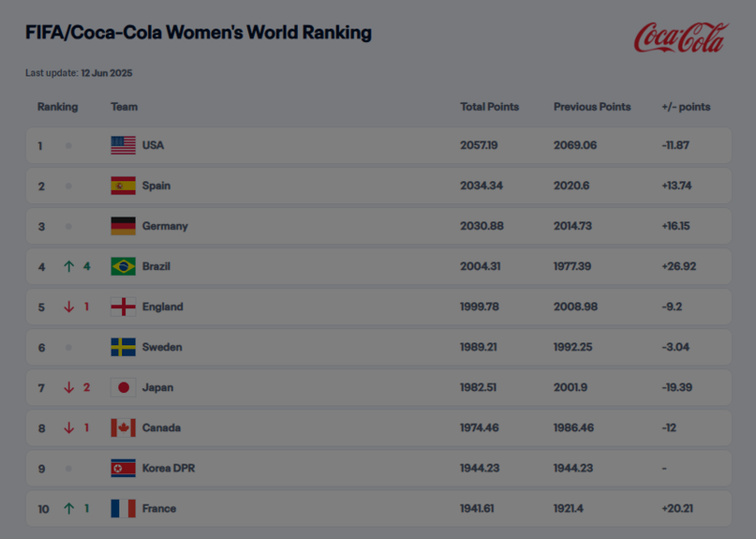
Task: Click the England flag icon
Action: pyautogui.click(x=123, y=307)
